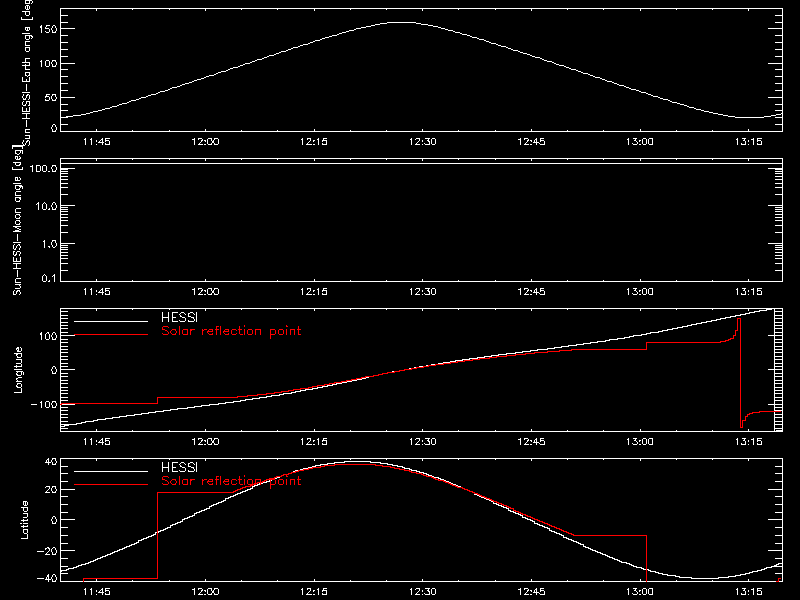
Task: Click white HESSI legend line in Longitude plot
Action: (x=111, y=321)
